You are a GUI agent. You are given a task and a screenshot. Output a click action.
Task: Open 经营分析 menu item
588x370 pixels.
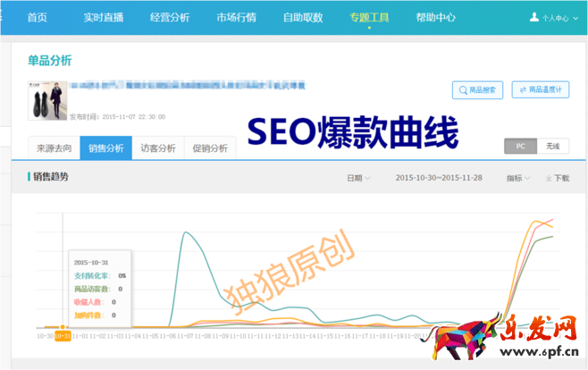[x=171, y=17]
